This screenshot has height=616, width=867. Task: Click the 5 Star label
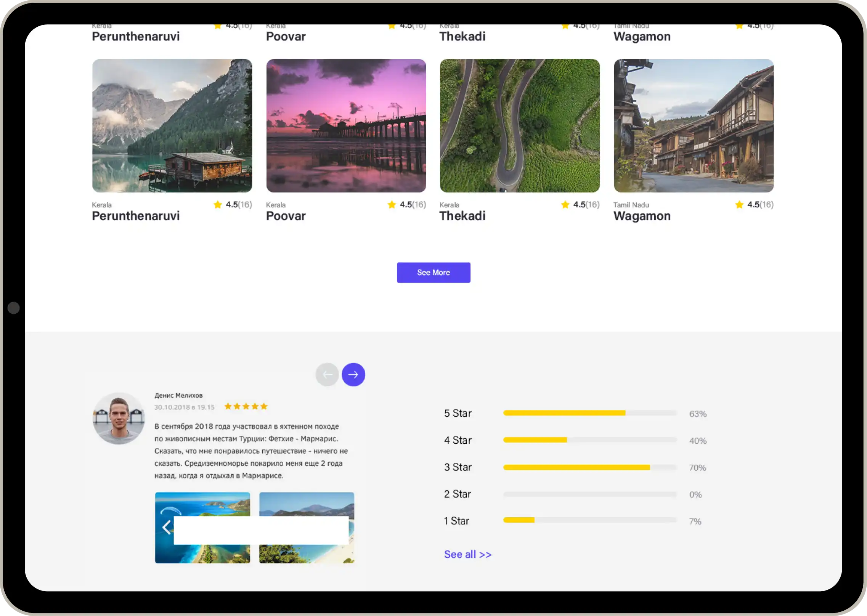[458, 413]
